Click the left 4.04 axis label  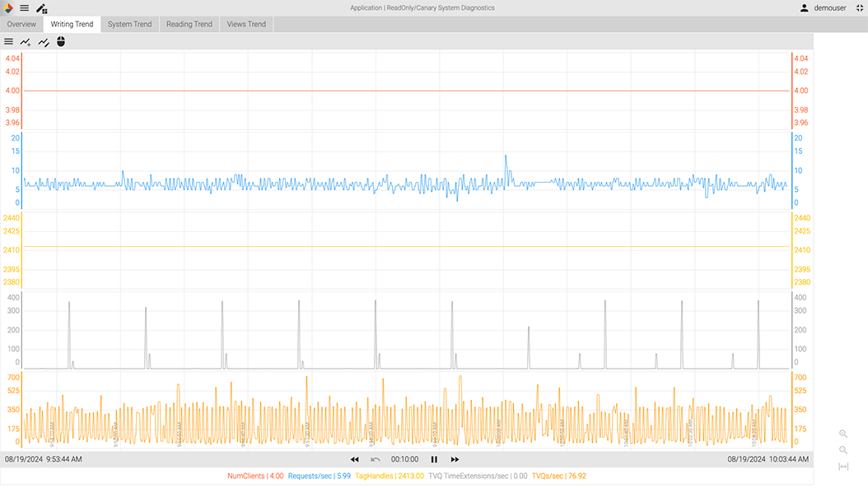[x=12, y=58]
